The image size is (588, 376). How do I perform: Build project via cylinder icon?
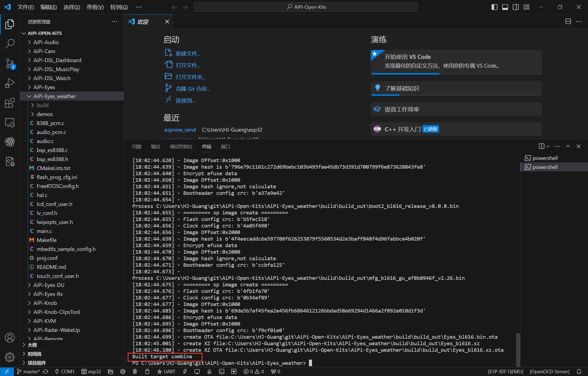[x=147, y=371]
